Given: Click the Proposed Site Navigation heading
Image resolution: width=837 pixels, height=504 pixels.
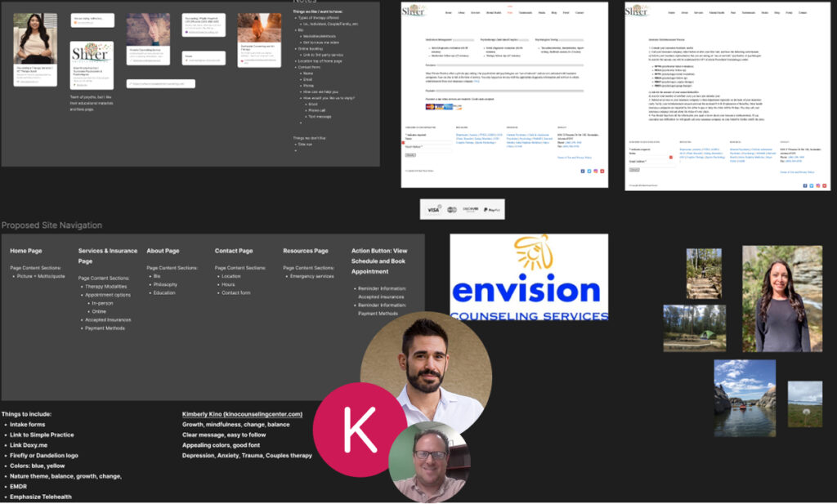Looking at the screenshot, I should [51, 225].
